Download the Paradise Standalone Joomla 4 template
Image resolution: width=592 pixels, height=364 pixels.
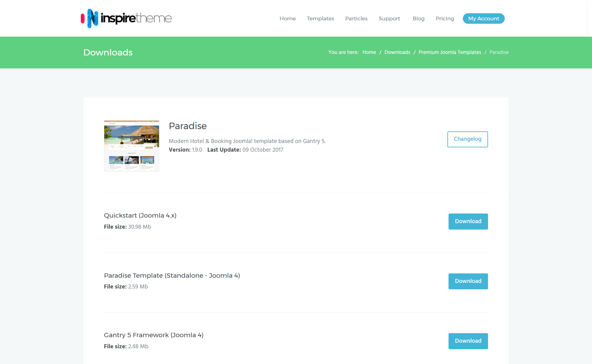pyautogui.click(x=468, y=281)
